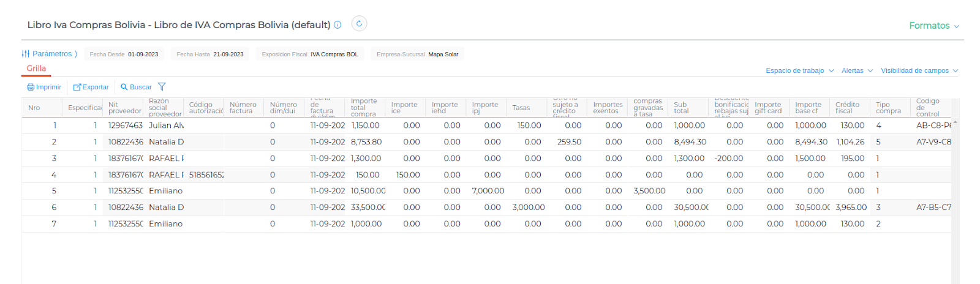
Task: Click the info icon beside report title
Action: pyautogui.click(x=337, y=25)
